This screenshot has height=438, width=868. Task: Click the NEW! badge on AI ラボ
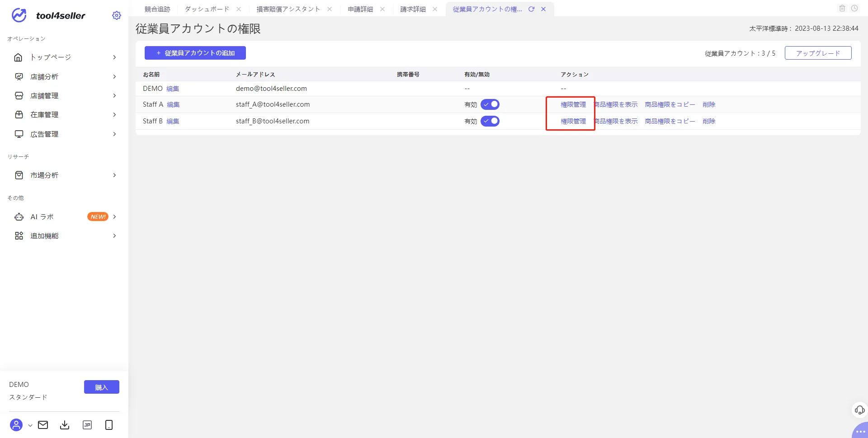click(x=98, y=217)
